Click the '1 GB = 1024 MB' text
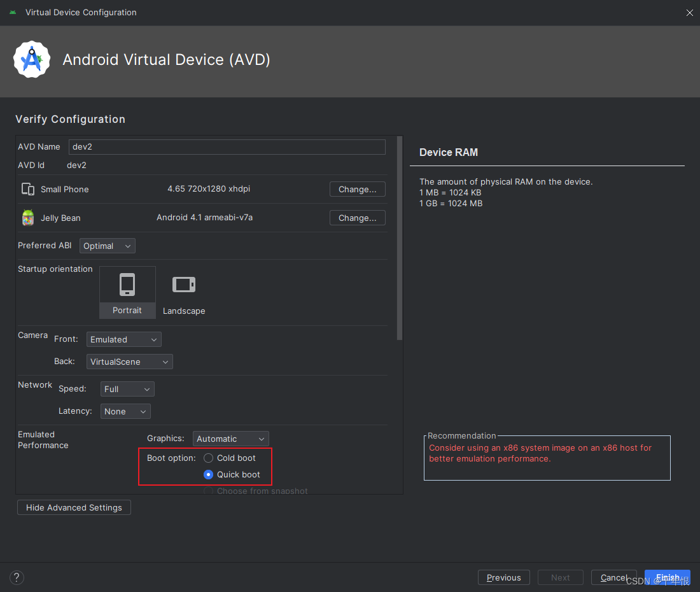Screen dimensions: 700x592 (x=451, y=203)
